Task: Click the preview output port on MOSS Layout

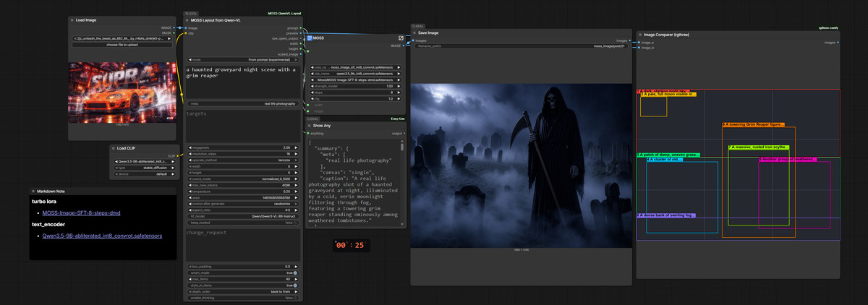Action: tap(299, 33)
